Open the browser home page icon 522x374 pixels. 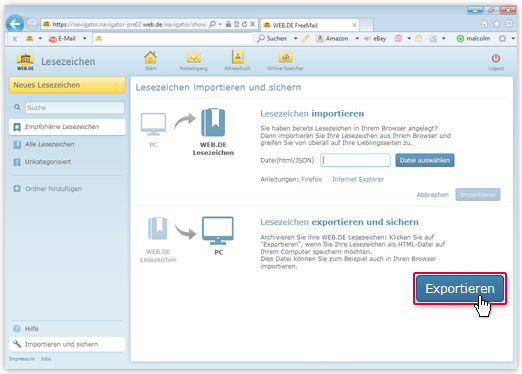[x=484, y=24]
